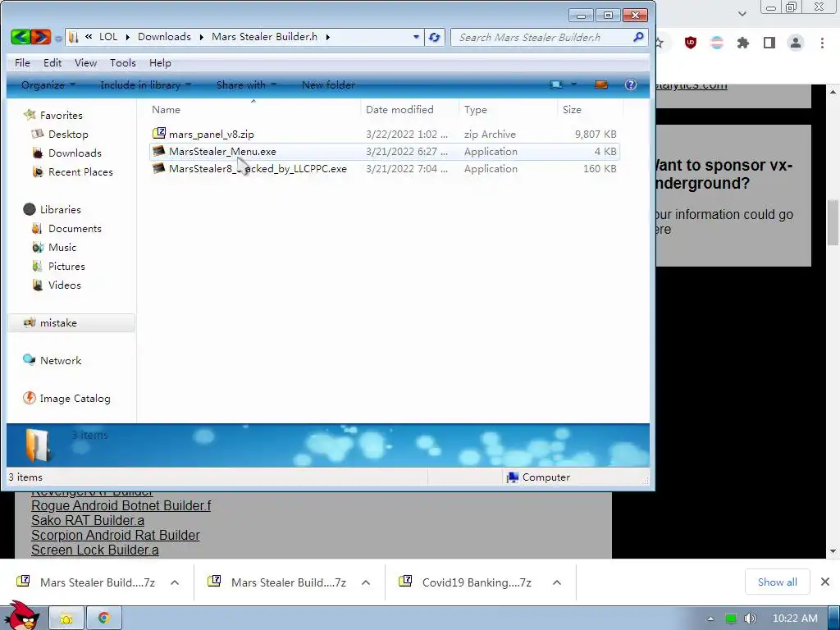
Task: Open Music library in sidebar
Action: click(62, 248)
